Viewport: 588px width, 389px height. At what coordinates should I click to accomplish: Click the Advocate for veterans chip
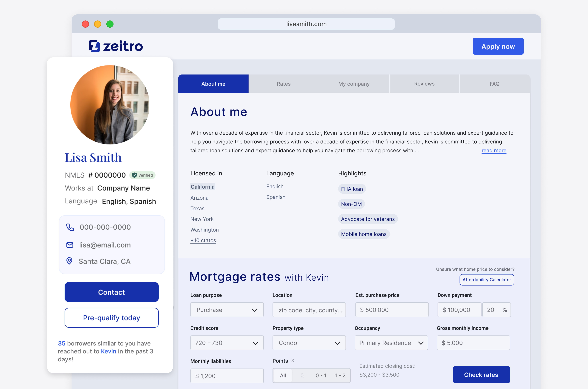(x=368, y=219)
